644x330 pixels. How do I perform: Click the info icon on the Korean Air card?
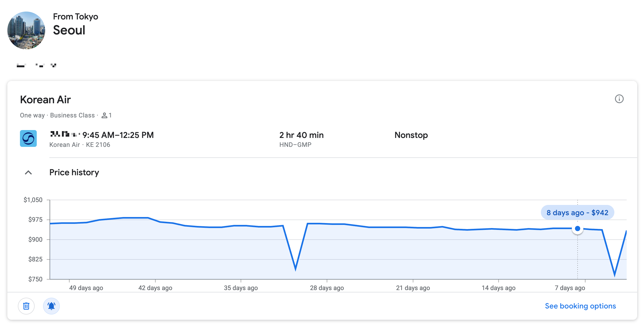(619, 99)
